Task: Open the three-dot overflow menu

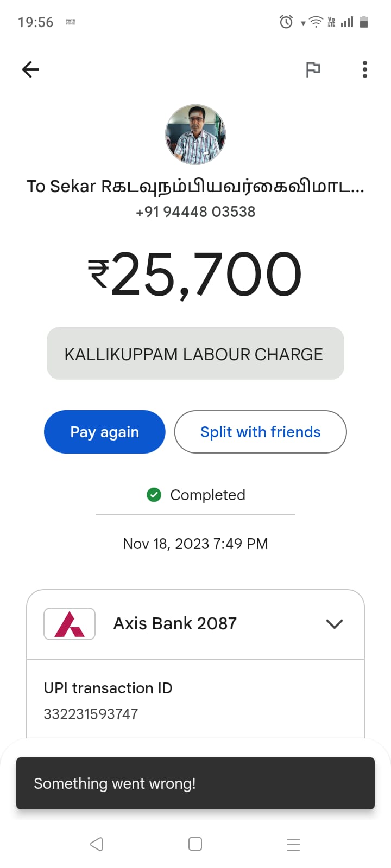Action: (365, 69)
